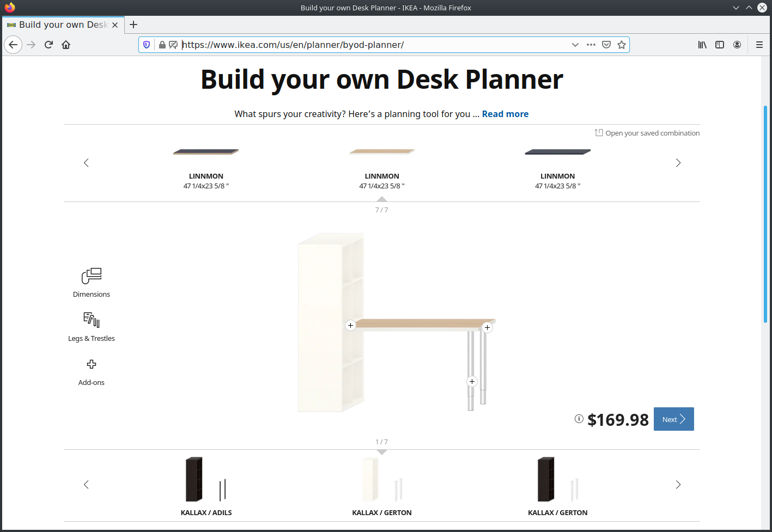
Task: Open page actions three-dot menu
Action: [591, 45]
